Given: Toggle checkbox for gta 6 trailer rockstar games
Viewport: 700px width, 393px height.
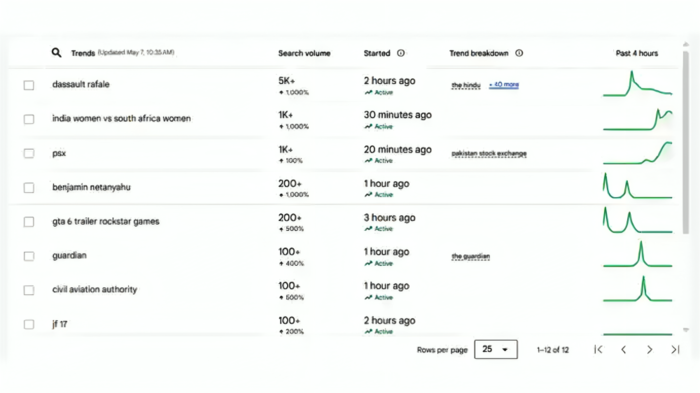Looking at the screenshot, I should [29, 222].
